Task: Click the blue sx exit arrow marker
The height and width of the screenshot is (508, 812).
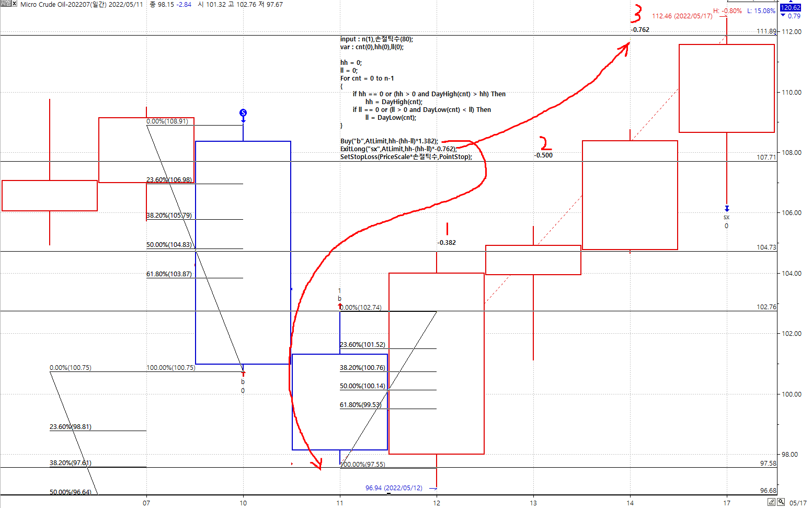Action: pos(726,209)
